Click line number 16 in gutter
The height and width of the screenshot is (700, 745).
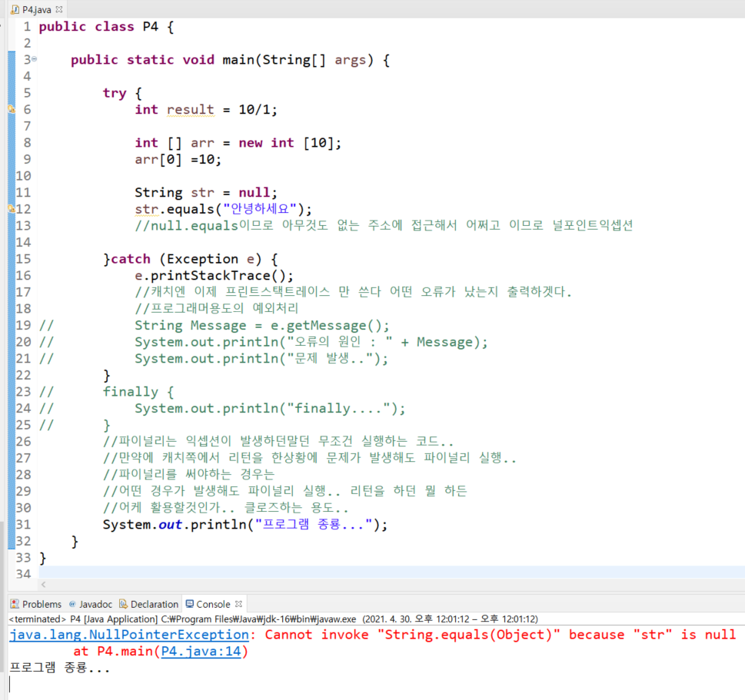(23, 275)
